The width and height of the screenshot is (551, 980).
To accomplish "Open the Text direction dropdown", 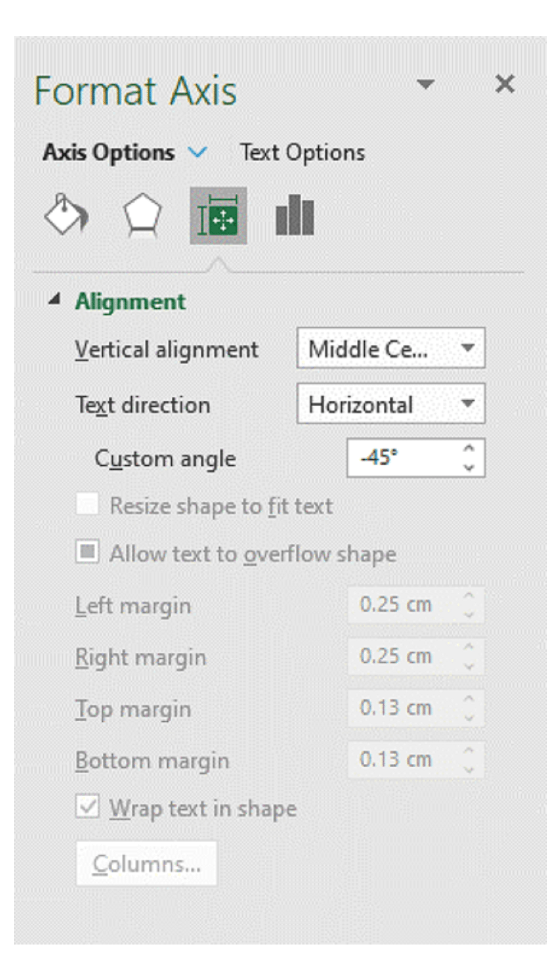I will coord(391,404).
